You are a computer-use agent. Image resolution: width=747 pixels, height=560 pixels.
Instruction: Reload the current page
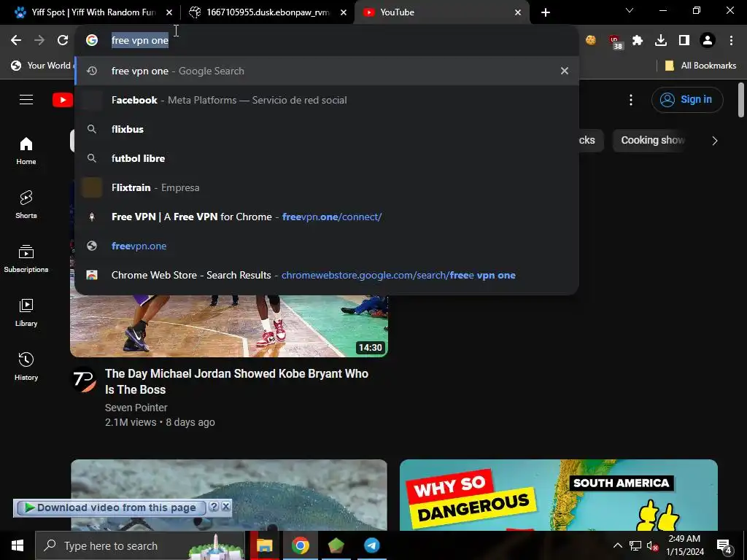click(x=63, y=41)
